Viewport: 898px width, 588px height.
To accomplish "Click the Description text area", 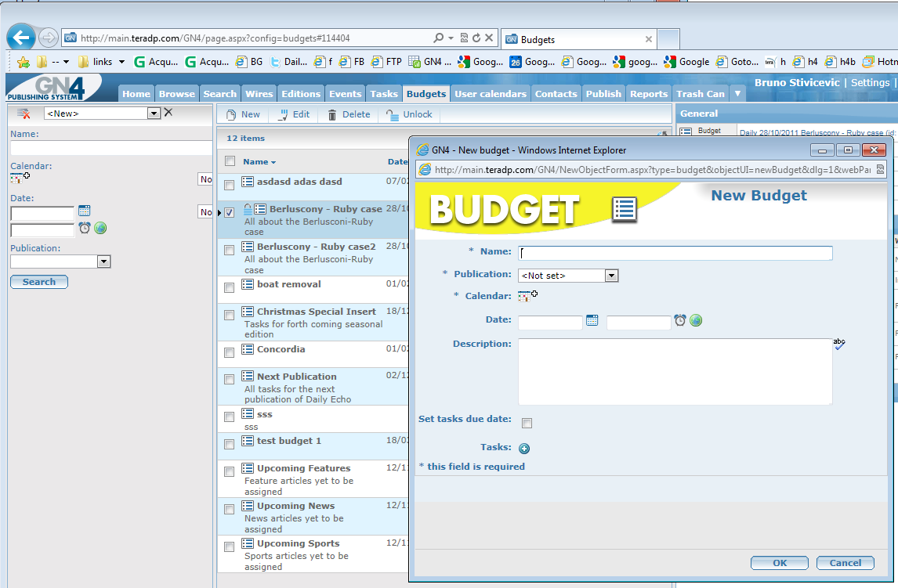I will (675, 372).
